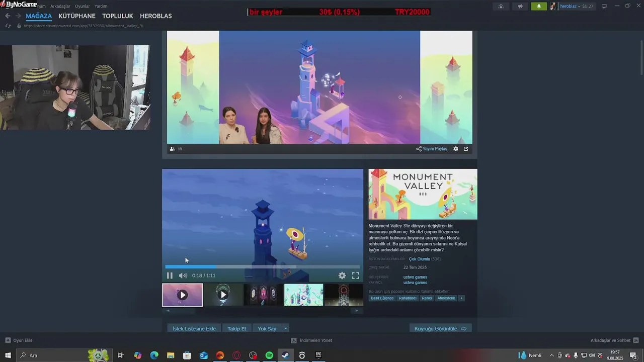The height and width of the screenshot is (362, 644).
Task: Open the HEROBLAS profile tab
Action: click(156, 16)
